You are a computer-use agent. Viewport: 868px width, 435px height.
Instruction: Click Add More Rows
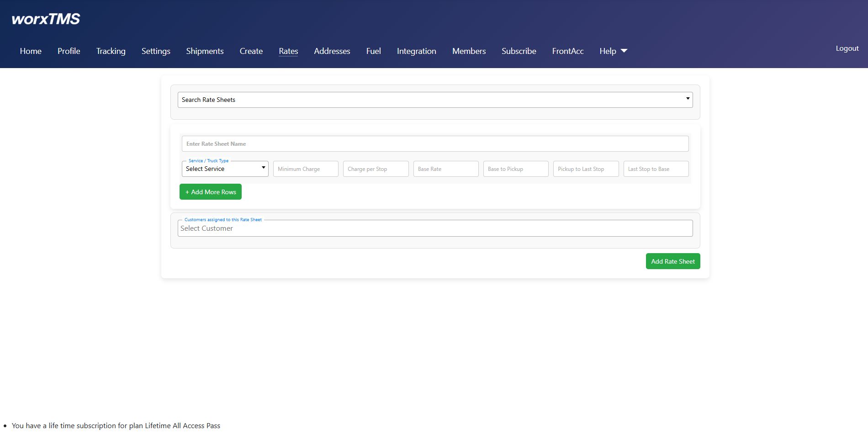211,191
